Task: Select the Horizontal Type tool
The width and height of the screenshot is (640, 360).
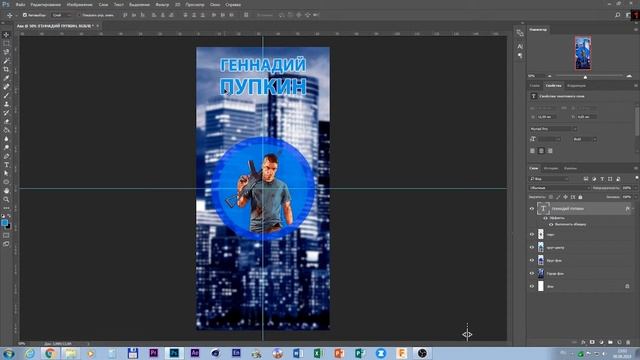Action: pyautogui.click(x=6, y=165)
